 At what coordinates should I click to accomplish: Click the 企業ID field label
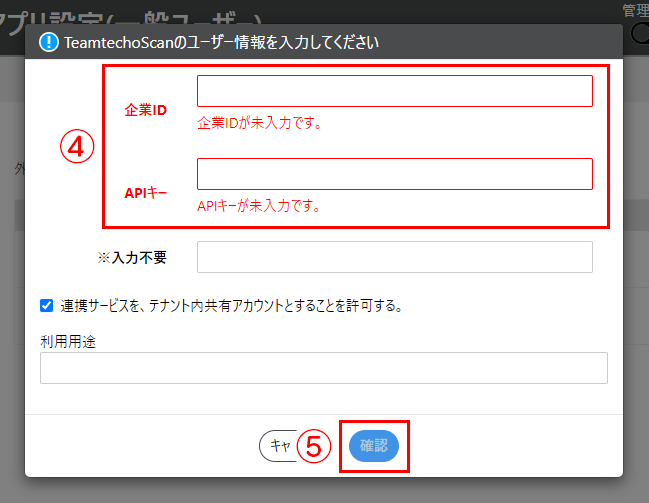coord(146,110)
